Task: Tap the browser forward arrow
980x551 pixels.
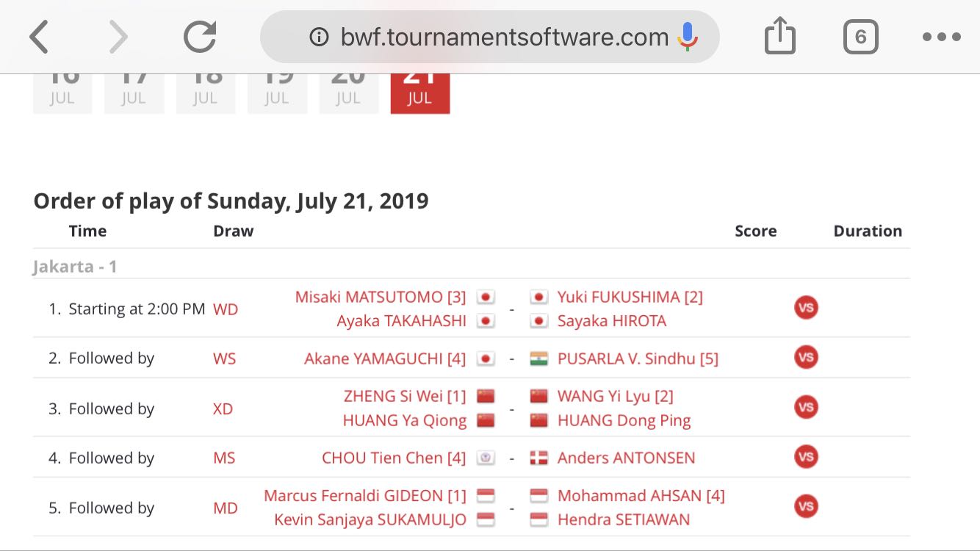Action: click(x=118, y=37)
